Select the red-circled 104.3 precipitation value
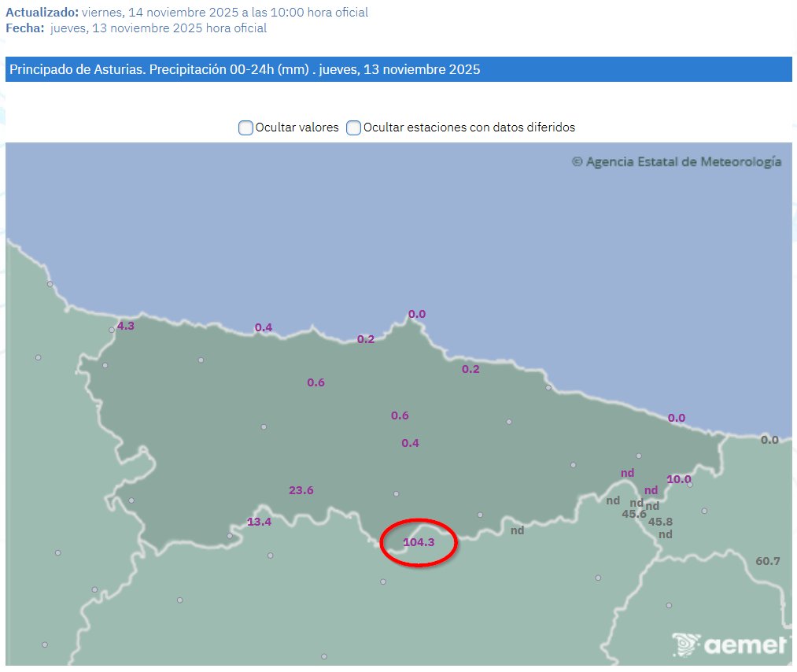Viewport: 797px width, 672px height. 419,542
